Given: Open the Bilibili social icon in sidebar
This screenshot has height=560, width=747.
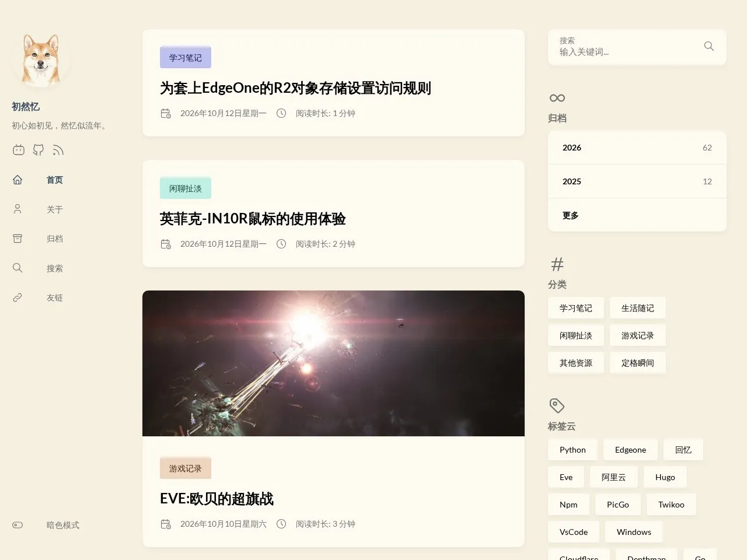Looking at the screenshot, I should (19, 150).
